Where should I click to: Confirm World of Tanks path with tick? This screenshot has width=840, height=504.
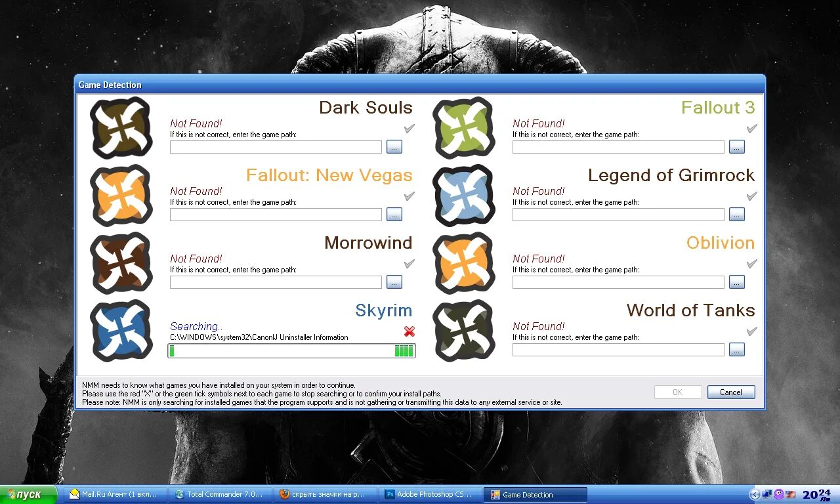click(752, 331)
